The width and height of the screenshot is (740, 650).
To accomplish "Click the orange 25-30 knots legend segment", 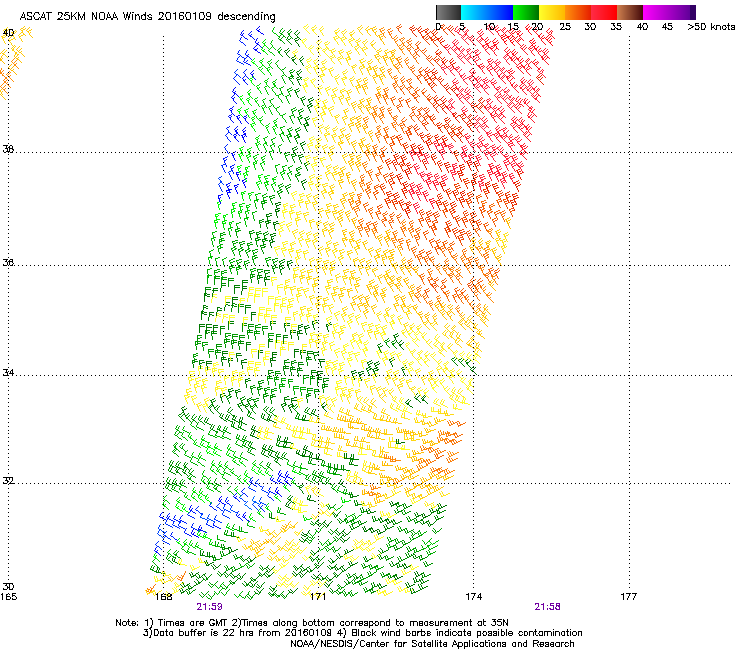I will click(x=578, y=12).
